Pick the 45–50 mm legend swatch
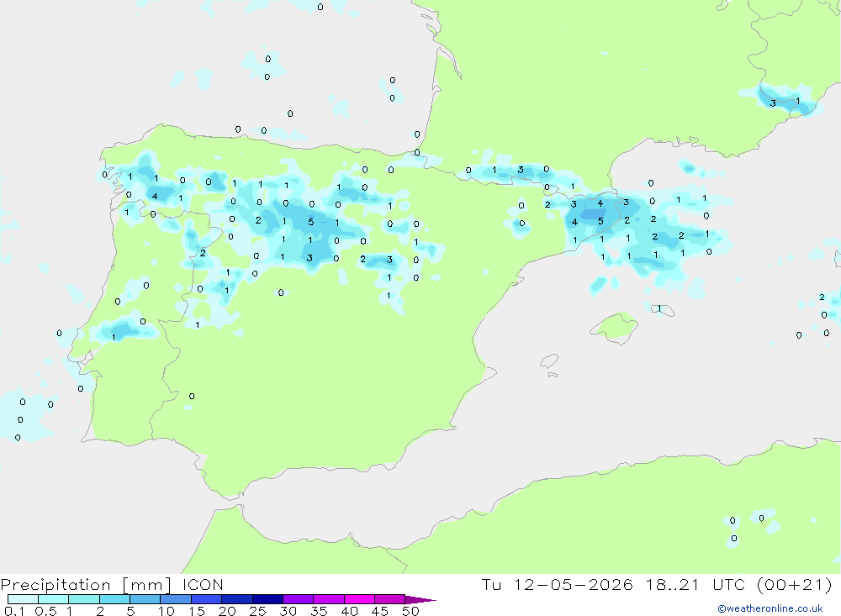841x616 pixels. 390,599
